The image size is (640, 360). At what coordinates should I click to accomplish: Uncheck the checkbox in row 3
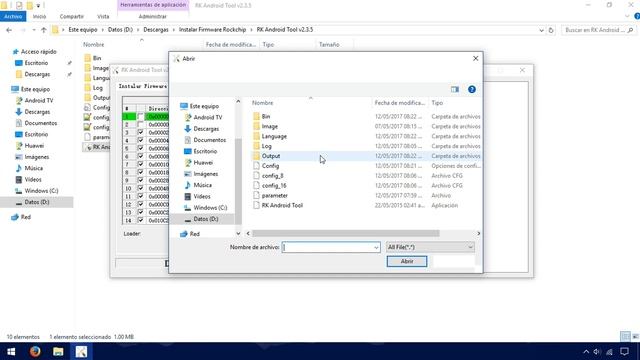[x=140, y=133]
